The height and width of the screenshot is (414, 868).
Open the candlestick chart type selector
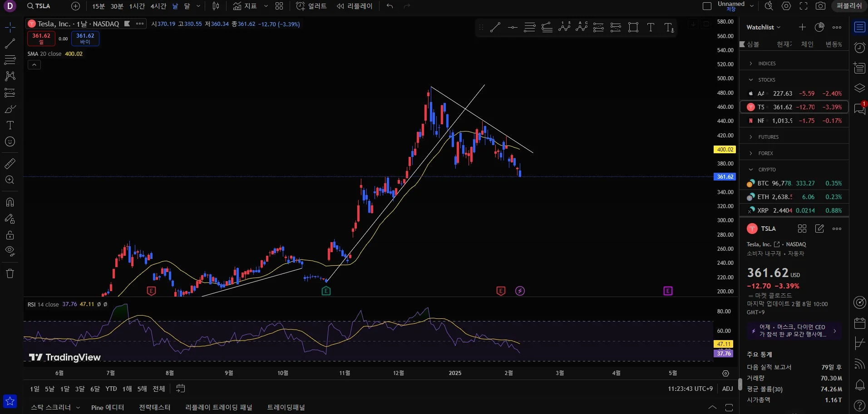(x=216, y=6)
